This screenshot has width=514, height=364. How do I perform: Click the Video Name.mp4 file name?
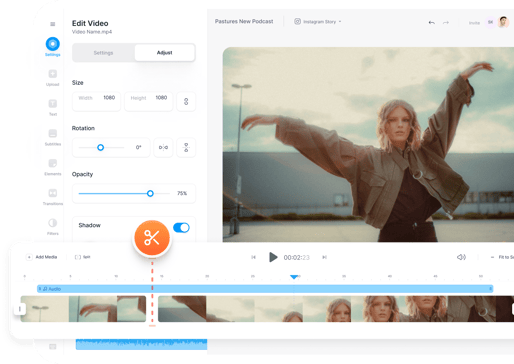pos(92,32)
